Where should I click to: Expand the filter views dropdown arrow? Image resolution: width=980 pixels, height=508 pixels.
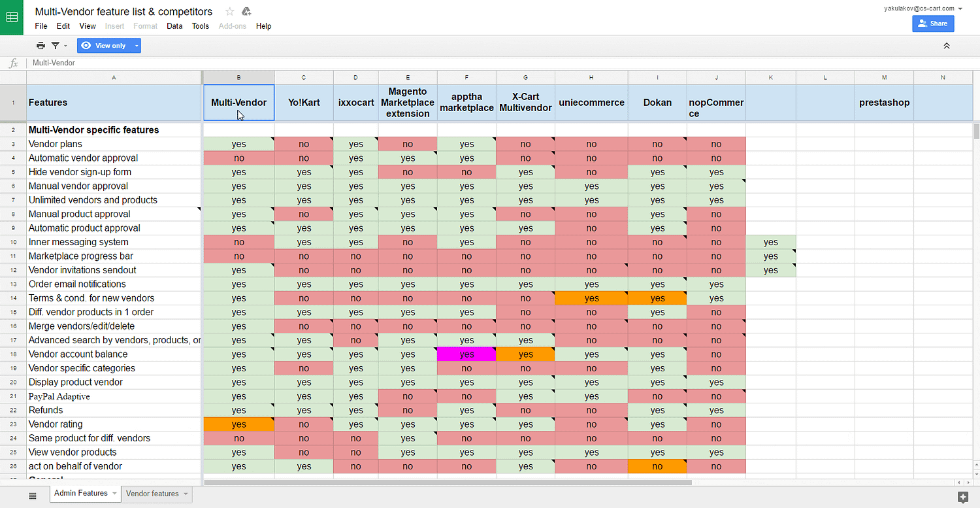(x=65, y=46)
